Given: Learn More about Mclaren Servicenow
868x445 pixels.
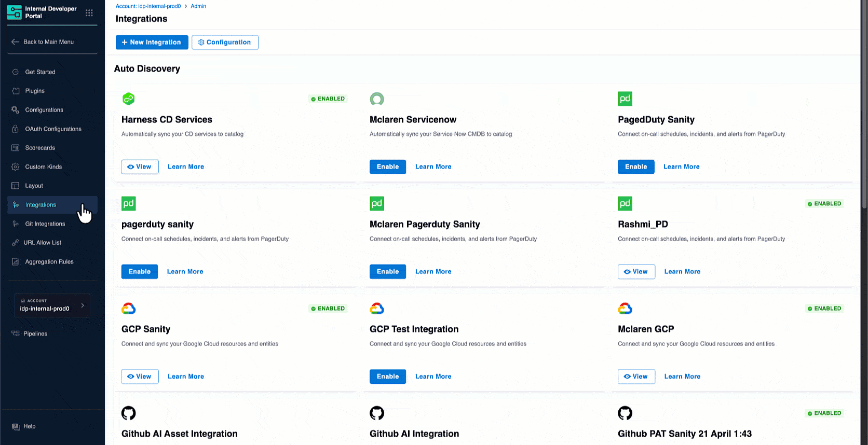Looking at the screenshot, I should [433, 167].
